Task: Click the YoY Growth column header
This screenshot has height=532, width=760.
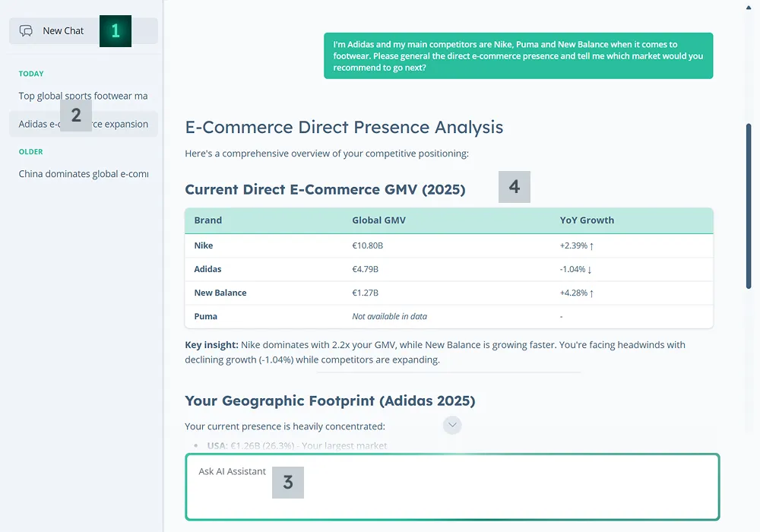Action: (587, 220)
